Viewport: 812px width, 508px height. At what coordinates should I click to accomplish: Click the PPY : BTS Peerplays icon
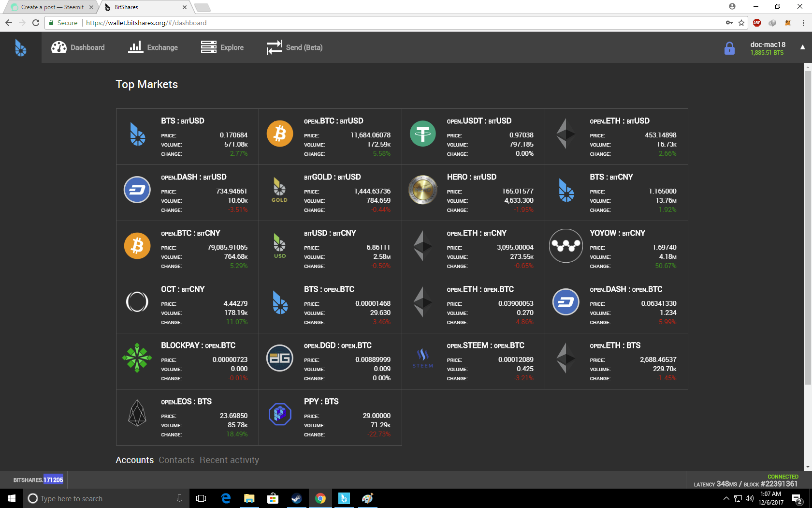pos(280,414)
